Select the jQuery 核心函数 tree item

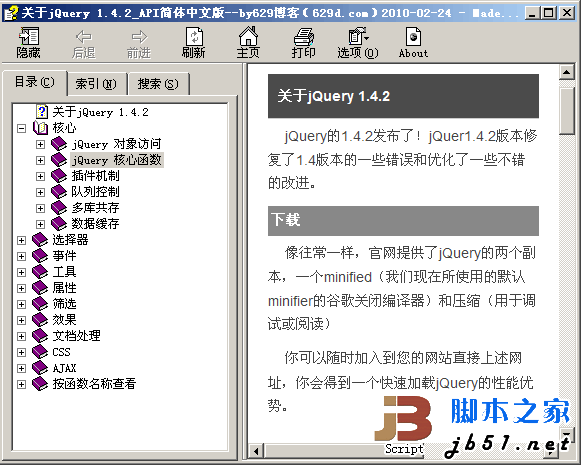click(x=117, y=160)
